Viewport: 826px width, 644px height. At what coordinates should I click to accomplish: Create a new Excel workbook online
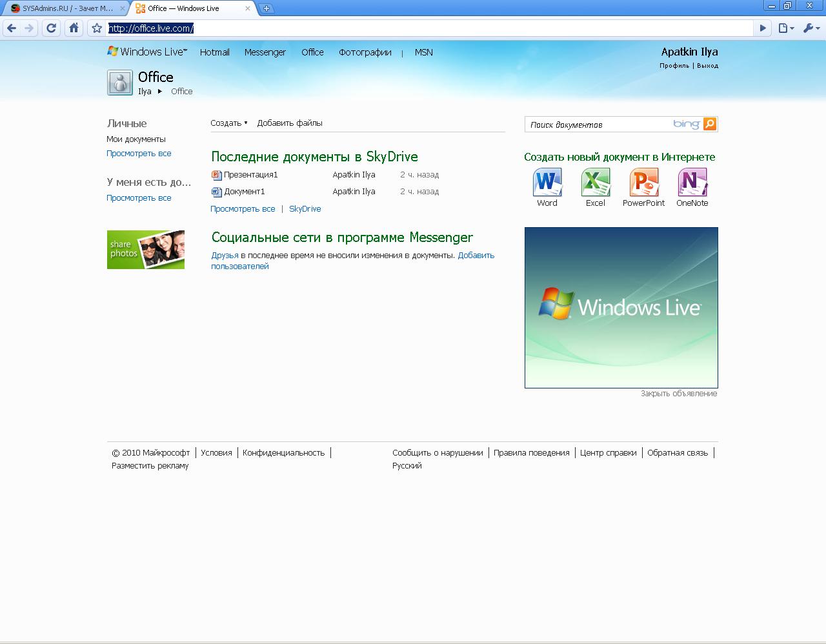[x=595, y=187]
